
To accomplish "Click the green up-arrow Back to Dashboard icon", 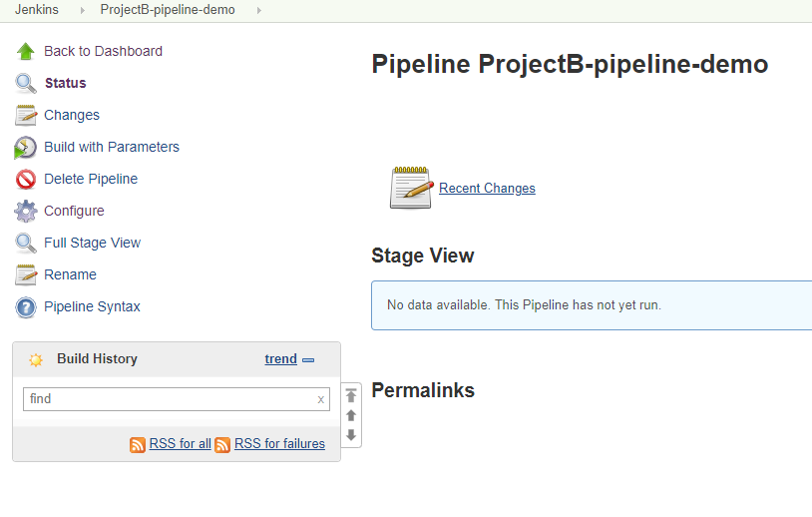I will point(25,51).
